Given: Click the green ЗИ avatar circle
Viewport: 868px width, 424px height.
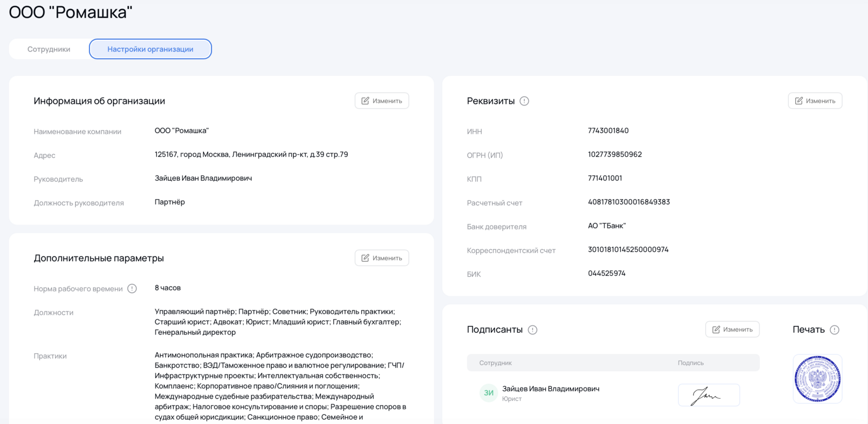Looking at the screenshot, I should 488,393.
